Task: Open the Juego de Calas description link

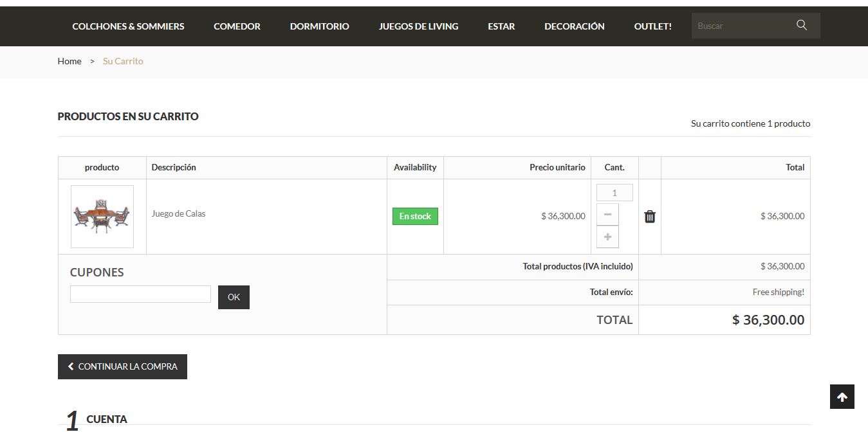Action: pos(178,213)
